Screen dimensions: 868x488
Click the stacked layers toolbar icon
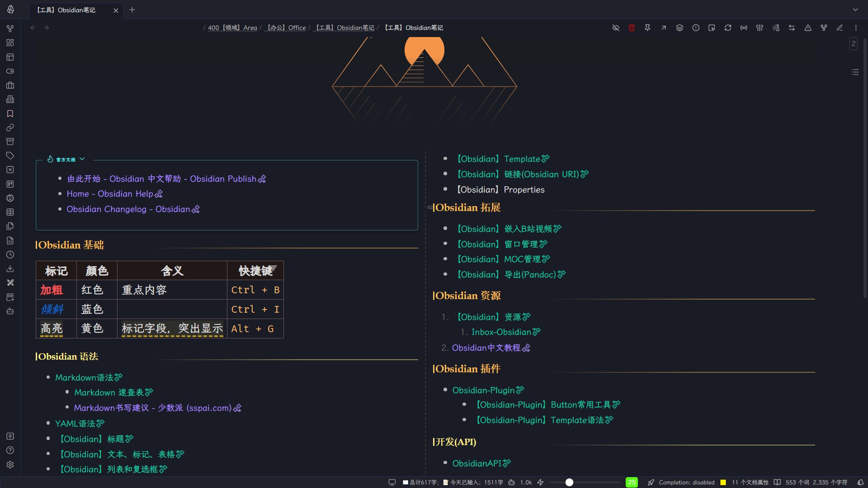click(x=679, y=28)
